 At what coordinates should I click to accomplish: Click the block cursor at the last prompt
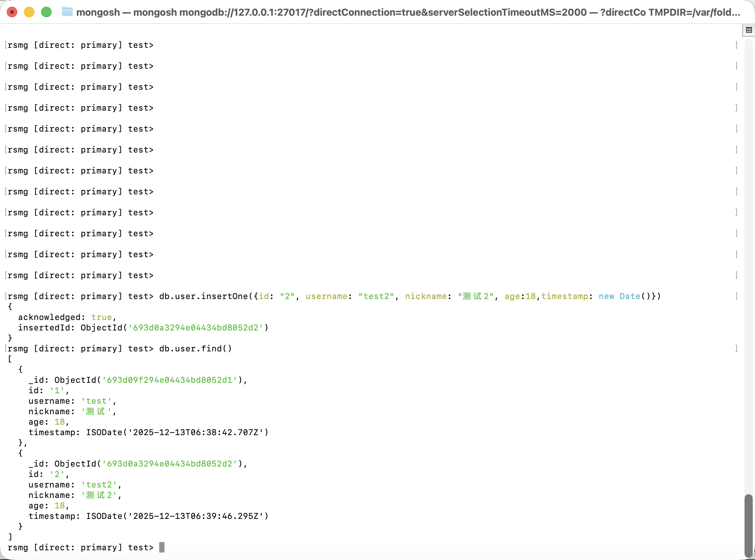(x=162, y=548)
